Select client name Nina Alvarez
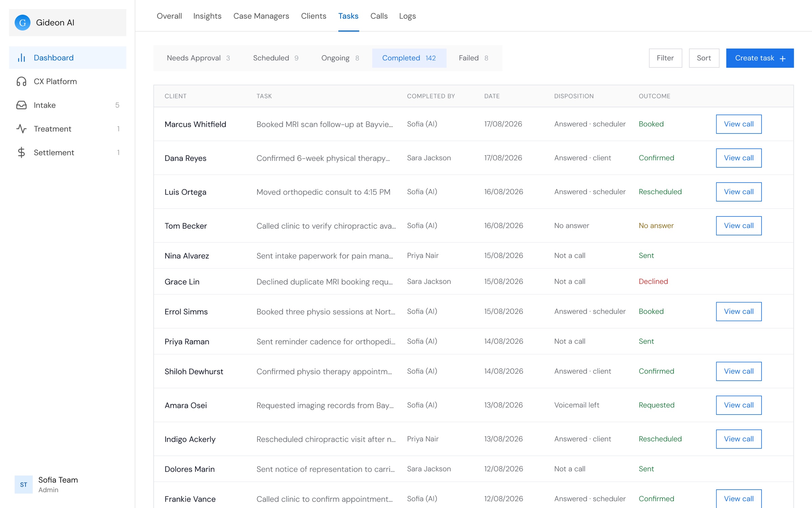Image resolution: width=812 pixels, height=508 pixels. coord(187,256)
